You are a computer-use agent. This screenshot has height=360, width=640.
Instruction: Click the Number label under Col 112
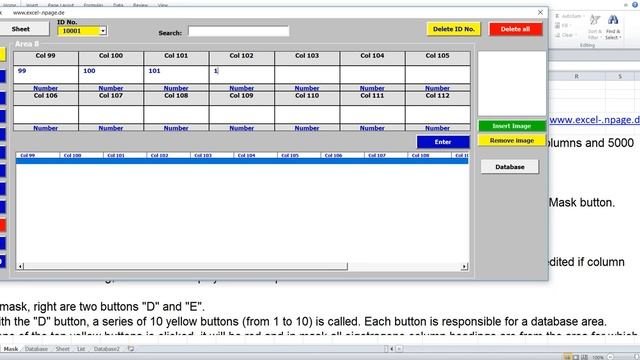[438, 128]
